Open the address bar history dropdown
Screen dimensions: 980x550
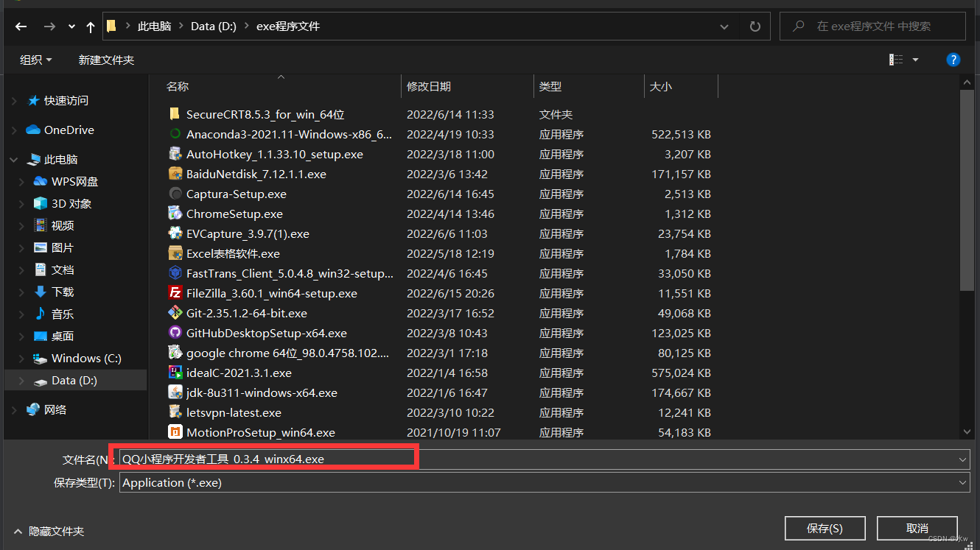coord(724,27)
